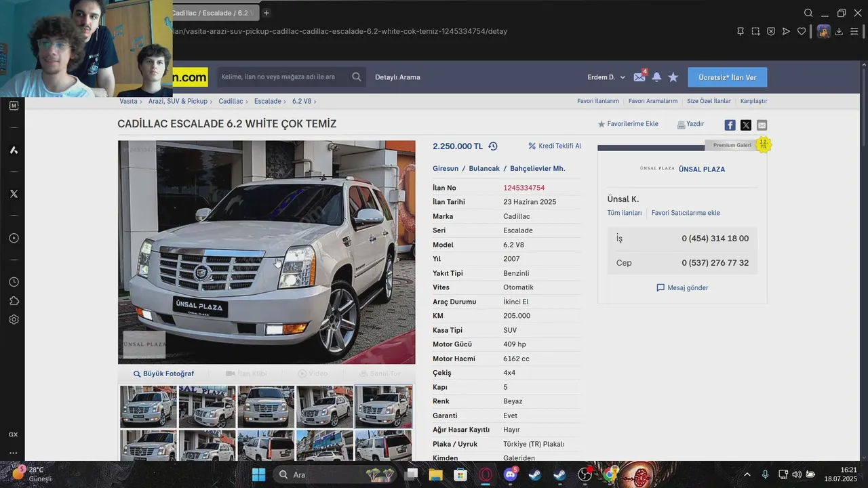The width and height of the screenshot is (868, 488).
Task: Select the highlighted last thumbnail in the first row
Action: [x=384, y=407]
